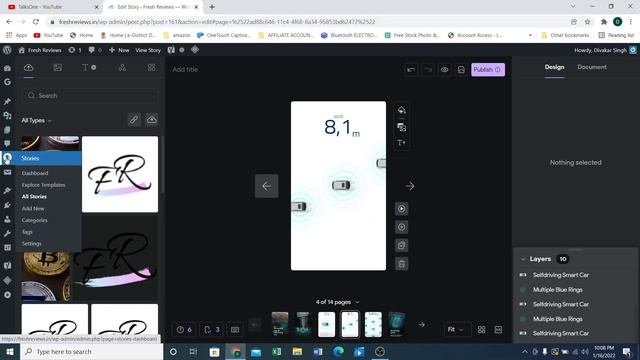Click Add New in Stories submenu

point(33,209)
